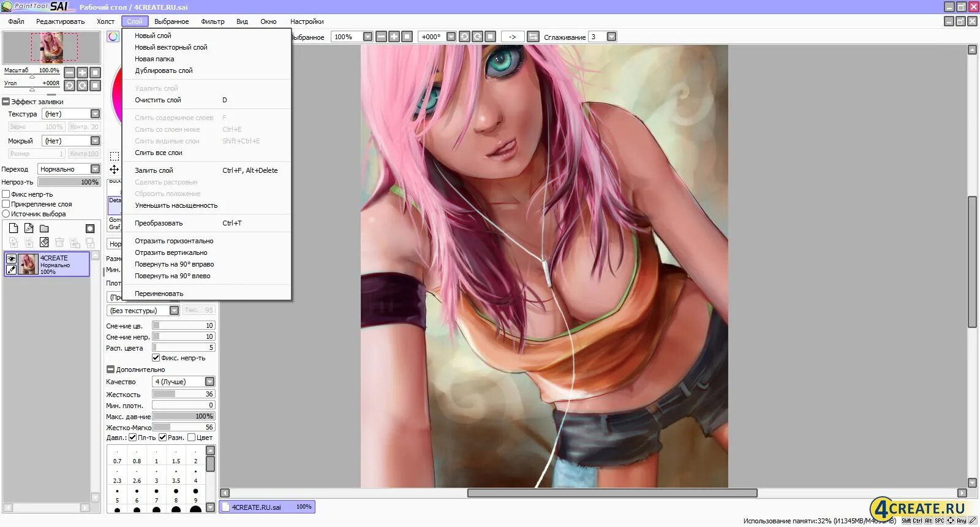Reset navigator zoom using the square button
Viewport: 980px width, 527px height.
[95, 72]
